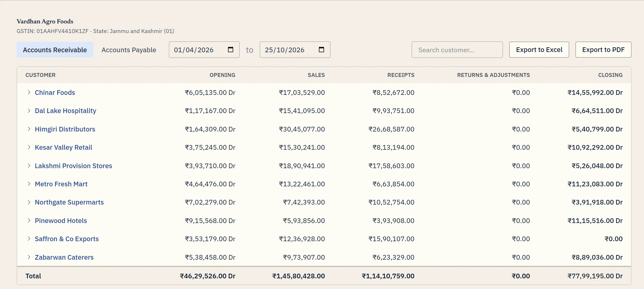
Task: Select the end date field 25/10/2026
Action: (x=295, y=50)
